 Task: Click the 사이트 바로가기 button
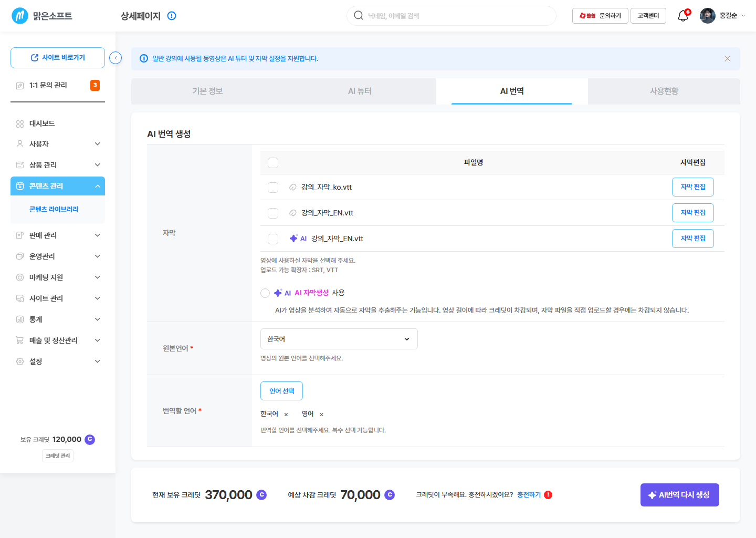pos(58,58)
